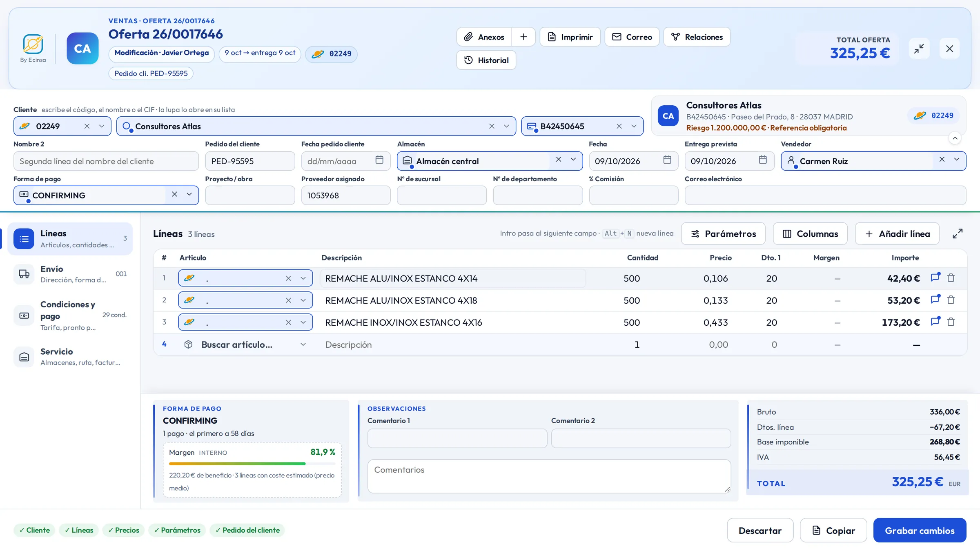The width and height of the screenshot is (980, 551).
Task: Open the Columnas chooser button
Action: coord(810,234)
